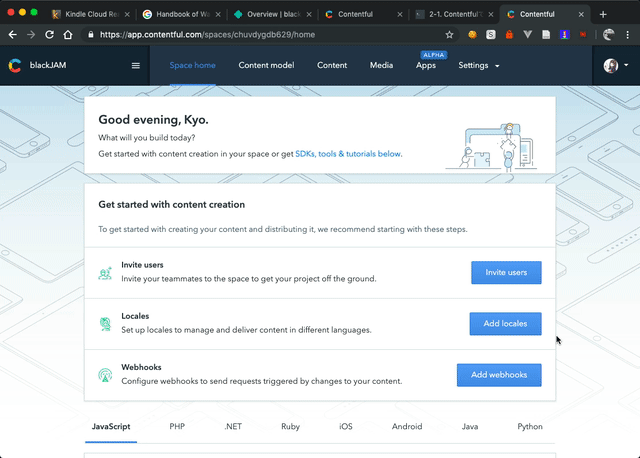Follow the SDKs, tools & tutorials below link

point(348,154)
